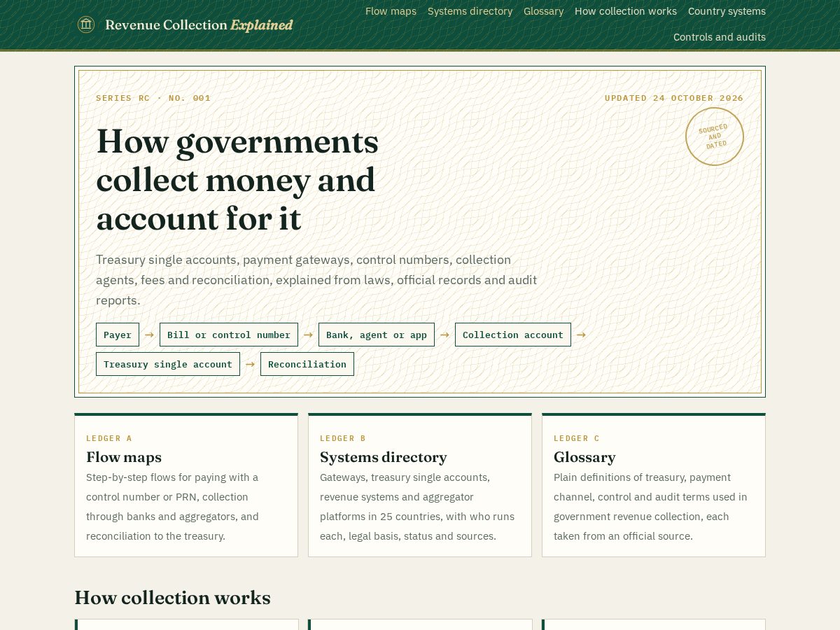Click the Sourced and Dated stamp
The height and width of the screenshot is (630, 840).
[715, 136]
